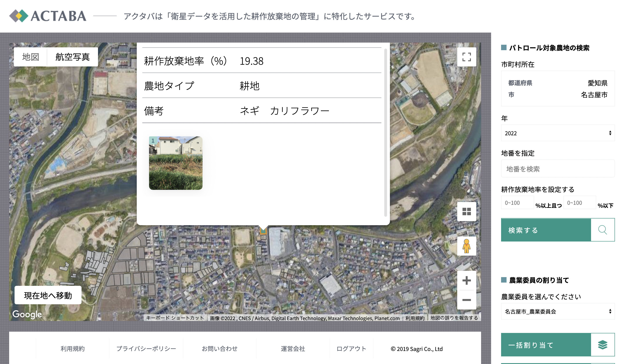Click the layers icon beside 一括割り当て
Image resolution: width=618 pixels, height=364 pixels.
602,345
